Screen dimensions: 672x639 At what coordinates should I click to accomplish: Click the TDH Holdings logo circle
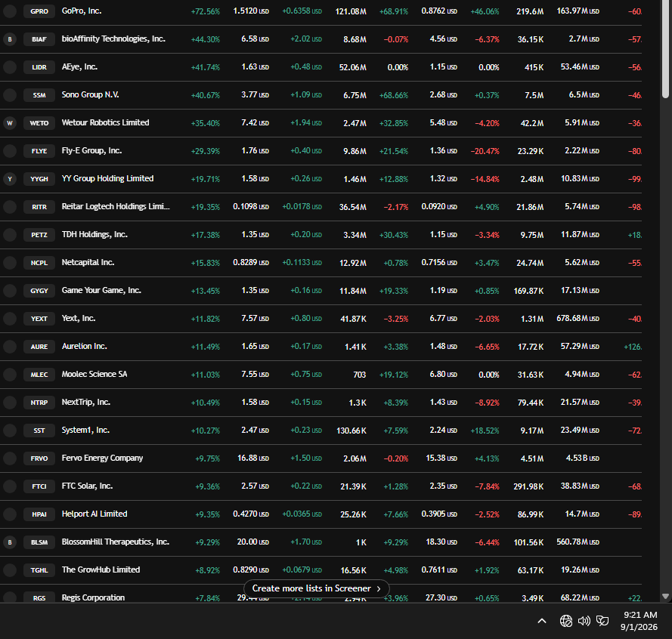click(x=10, y=235)
